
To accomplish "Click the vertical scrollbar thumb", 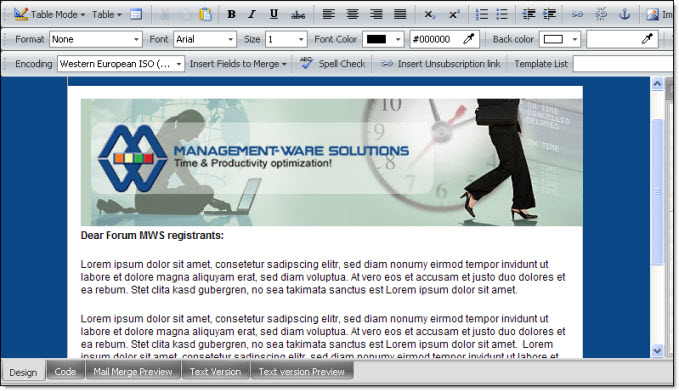I will [x=657, y=192].
